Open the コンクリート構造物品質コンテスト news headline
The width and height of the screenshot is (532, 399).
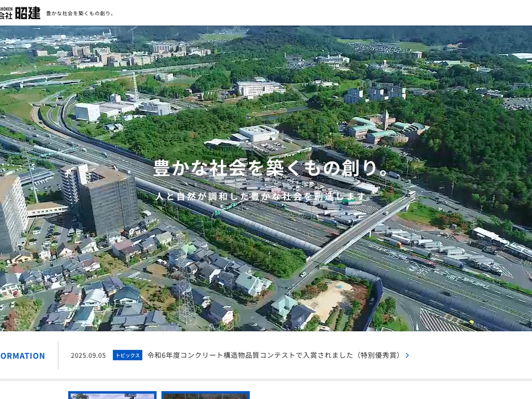point(274,356)
